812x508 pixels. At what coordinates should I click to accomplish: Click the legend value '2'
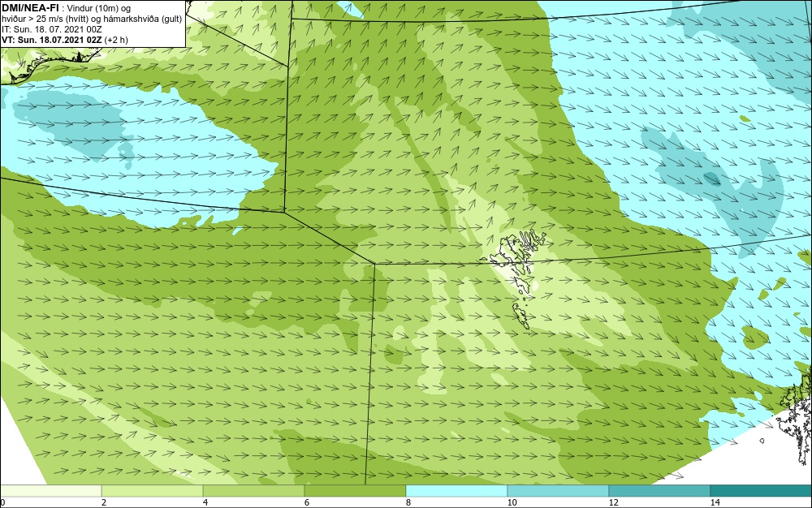pyautogui.click(x=104, y=502)
